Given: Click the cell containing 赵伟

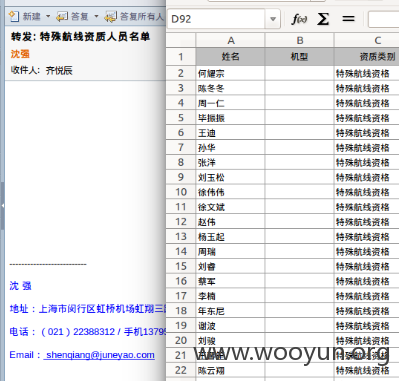Looking at the screenshot, I should pos(231,222).
